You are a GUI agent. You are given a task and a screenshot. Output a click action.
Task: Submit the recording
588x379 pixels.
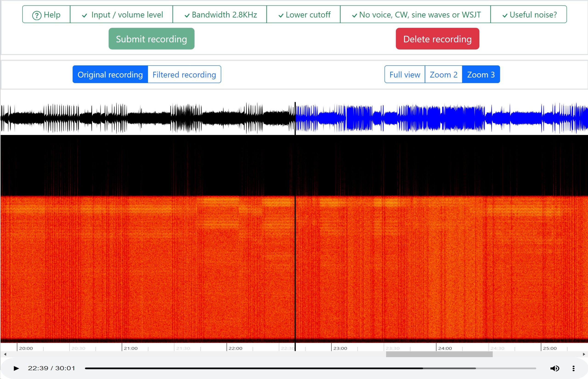[152, 39]
